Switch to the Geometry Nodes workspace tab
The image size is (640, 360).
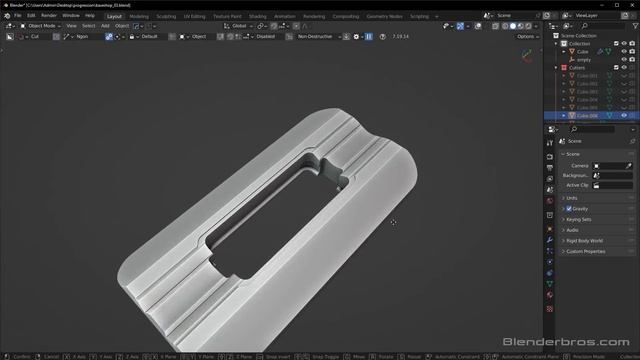pyautogui.click(x=384, y=16)
